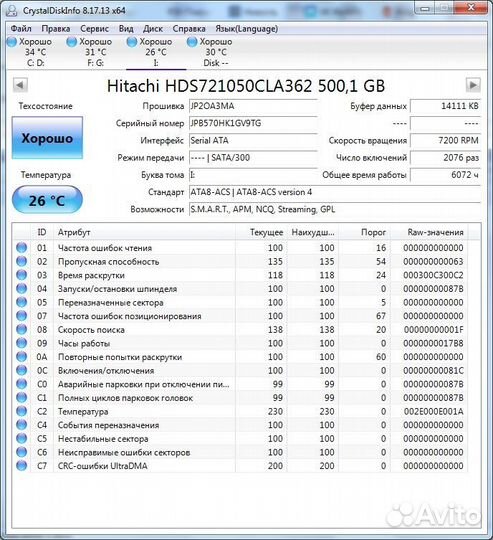
Task: Click the status icon of attribute 09
Action: coord(21,343)
